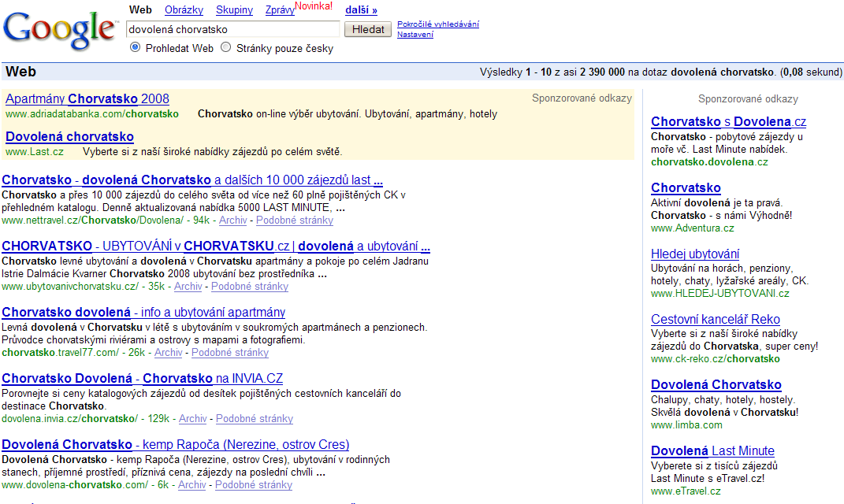Open the Zprávy search tab
This screenshot has height=504, width=844.
280,9
